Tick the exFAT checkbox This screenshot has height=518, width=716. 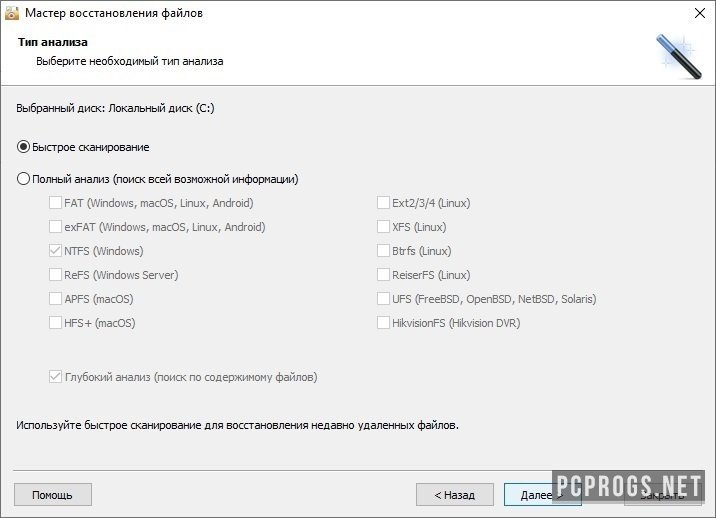tap(55, 227)
